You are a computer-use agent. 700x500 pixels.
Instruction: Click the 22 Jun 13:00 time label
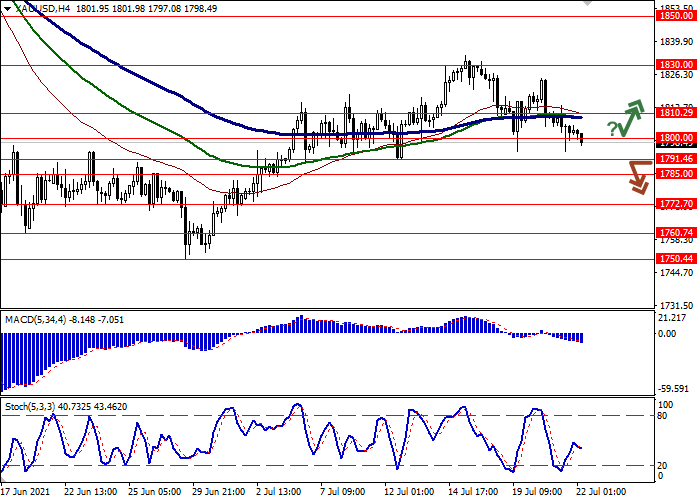point(91,492)
